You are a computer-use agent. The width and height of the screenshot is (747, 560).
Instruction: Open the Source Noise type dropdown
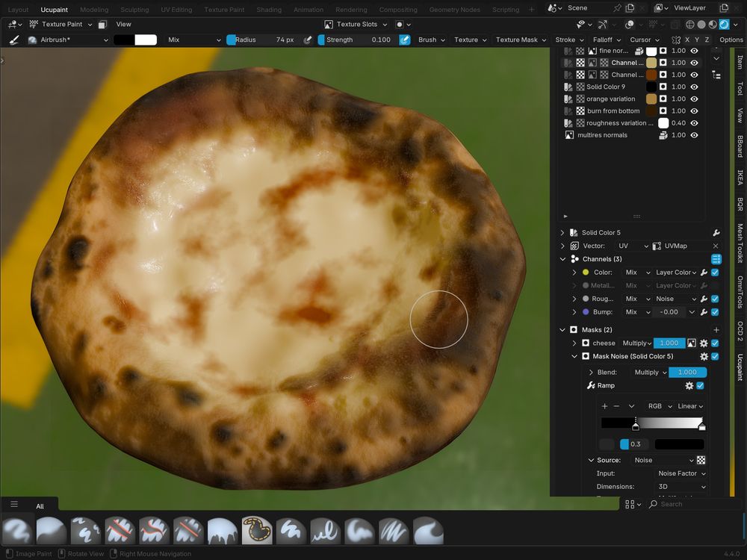(x=663, y=460)
